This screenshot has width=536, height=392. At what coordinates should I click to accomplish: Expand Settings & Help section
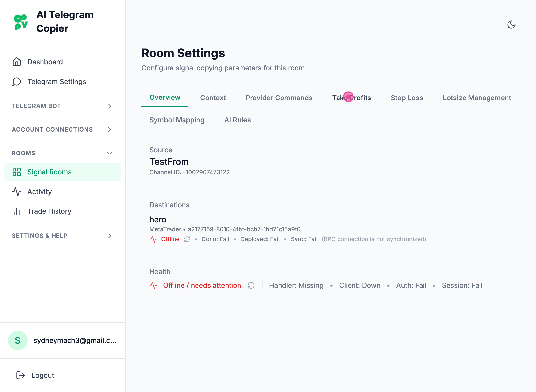110,236
